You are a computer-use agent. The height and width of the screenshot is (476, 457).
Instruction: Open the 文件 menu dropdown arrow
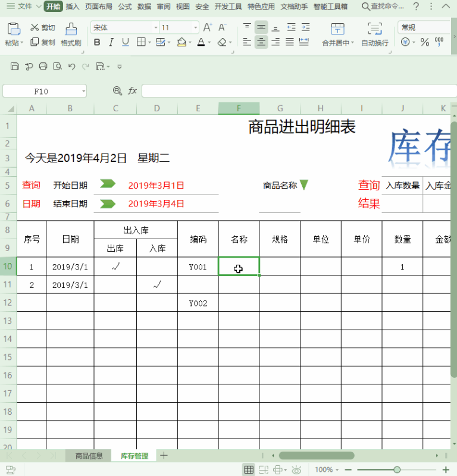tap(39, 7)
